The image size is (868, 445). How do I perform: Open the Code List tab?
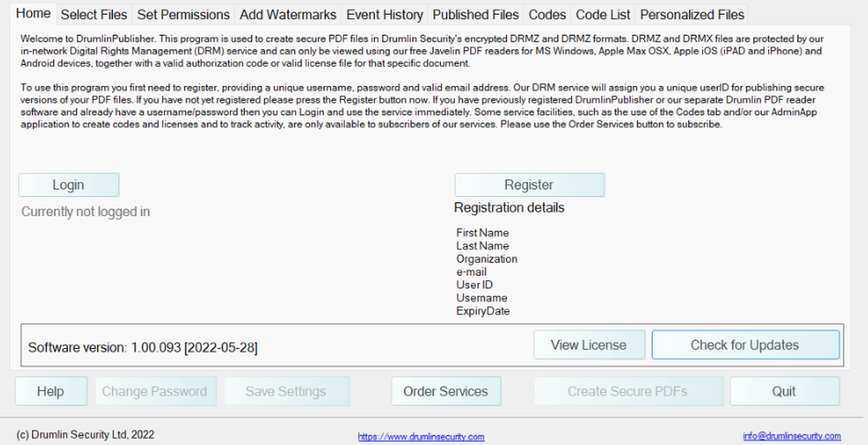coord(603,15)
